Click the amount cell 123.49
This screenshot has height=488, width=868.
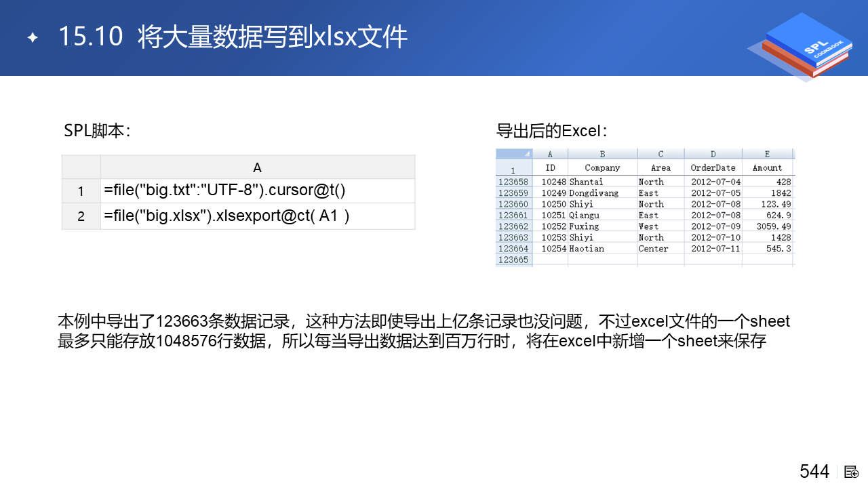click(x=768, y=204)
